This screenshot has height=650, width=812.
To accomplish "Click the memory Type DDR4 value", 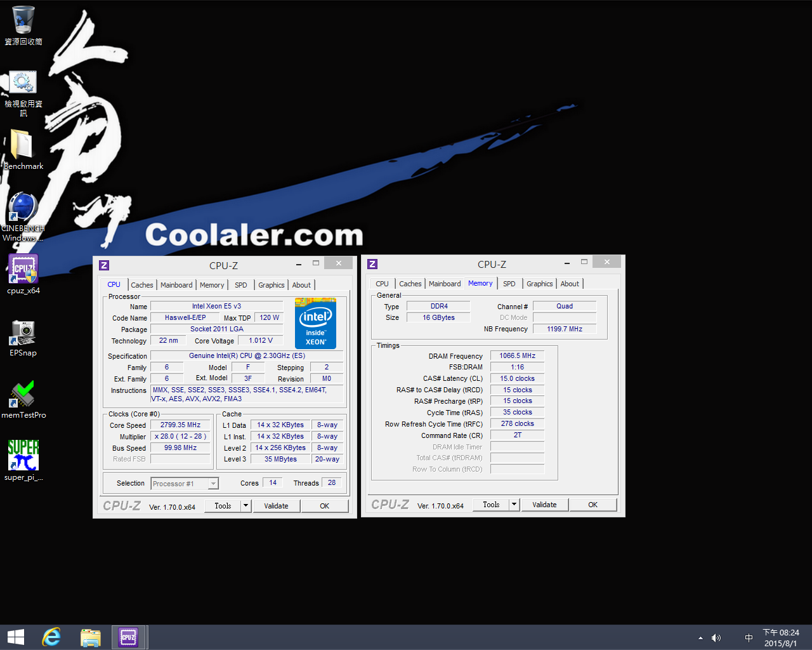I will coord(439,306).
